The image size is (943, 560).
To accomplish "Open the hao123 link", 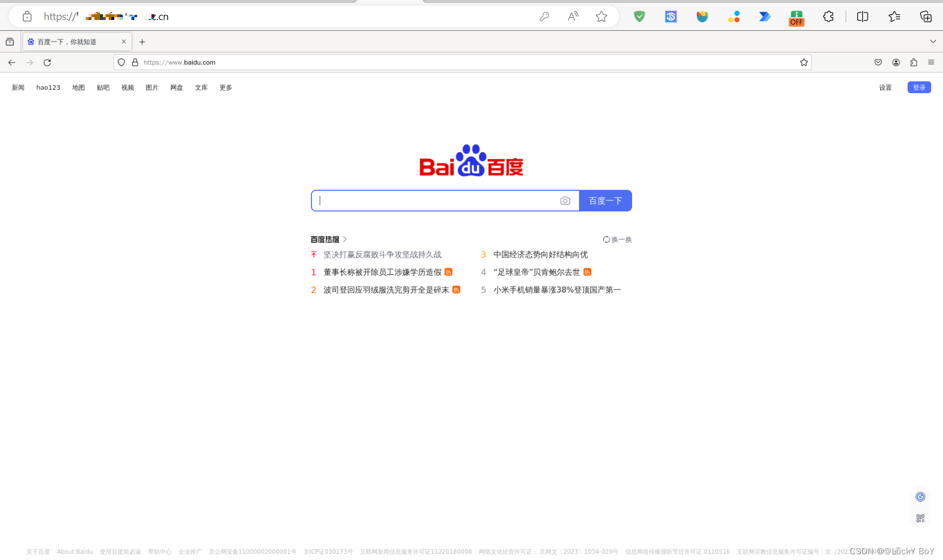I will pos(48,87).
